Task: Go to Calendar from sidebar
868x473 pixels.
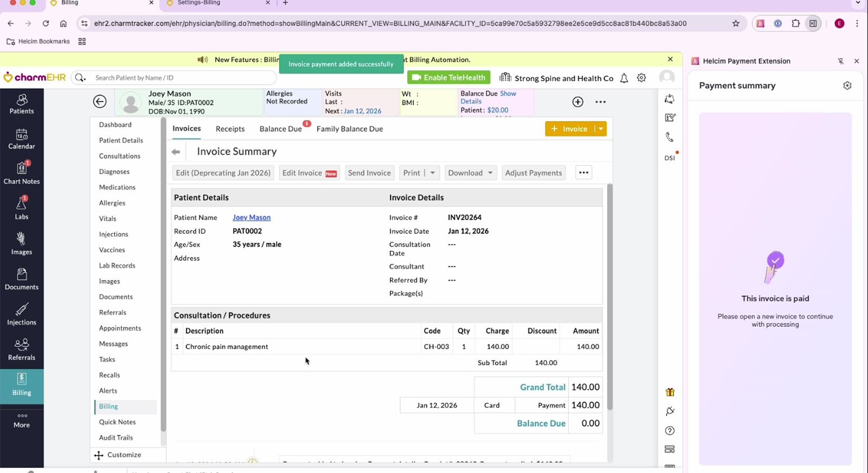Action: click(22, 139)
